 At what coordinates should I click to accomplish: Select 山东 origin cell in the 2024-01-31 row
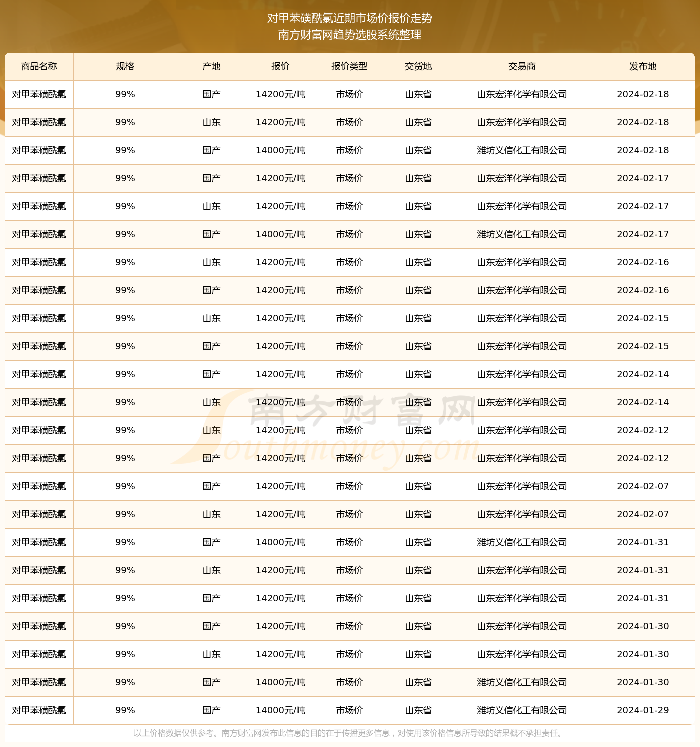click(x=211, y=570)
